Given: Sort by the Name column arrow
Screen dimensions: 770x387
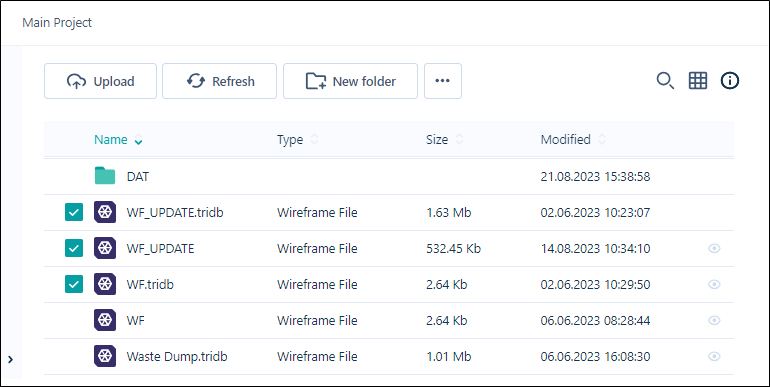Looking at the screenshot, I should 138,140.
